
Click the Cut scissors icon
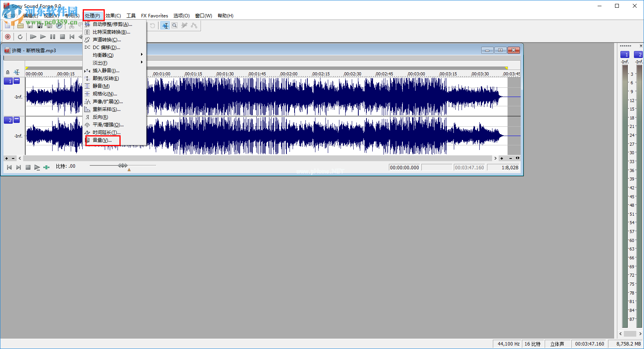pos(72,26)
